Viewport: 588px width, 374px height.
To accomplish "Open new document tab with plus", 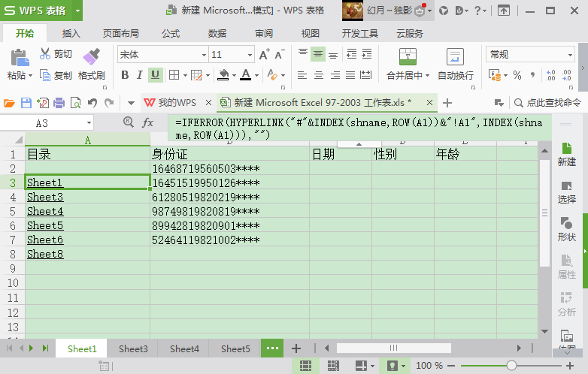I will pos(447,103).
